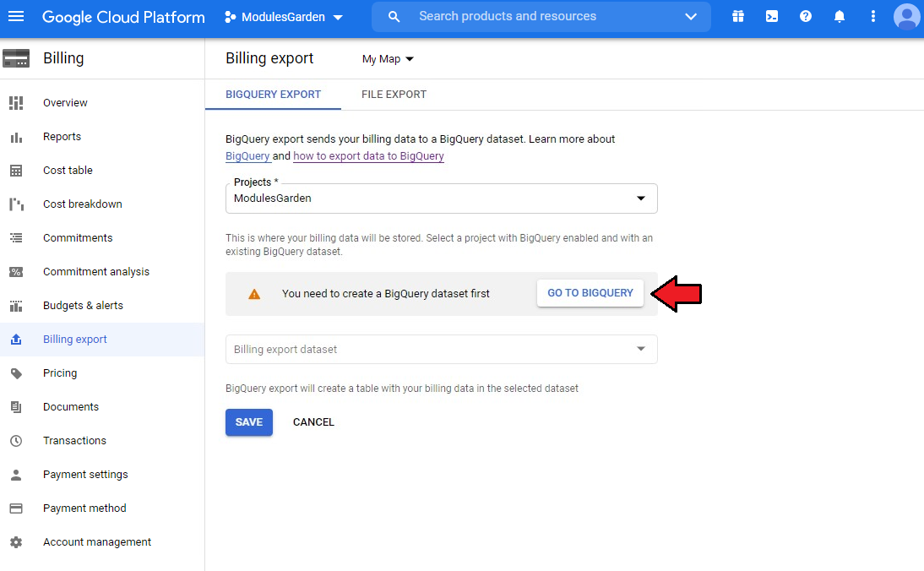Screen dimensions: 924x571
Task: Click the Transactions clock icon
Action: (x=17, y=441)
